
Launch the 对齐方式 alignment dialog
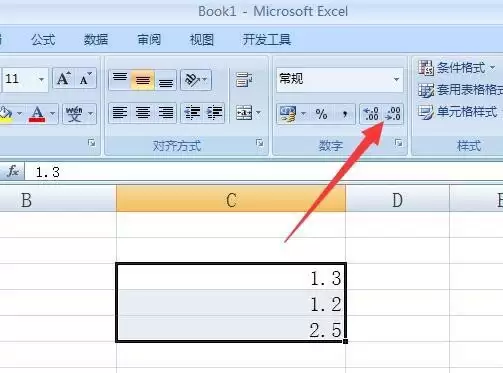[x=259, y=143]
